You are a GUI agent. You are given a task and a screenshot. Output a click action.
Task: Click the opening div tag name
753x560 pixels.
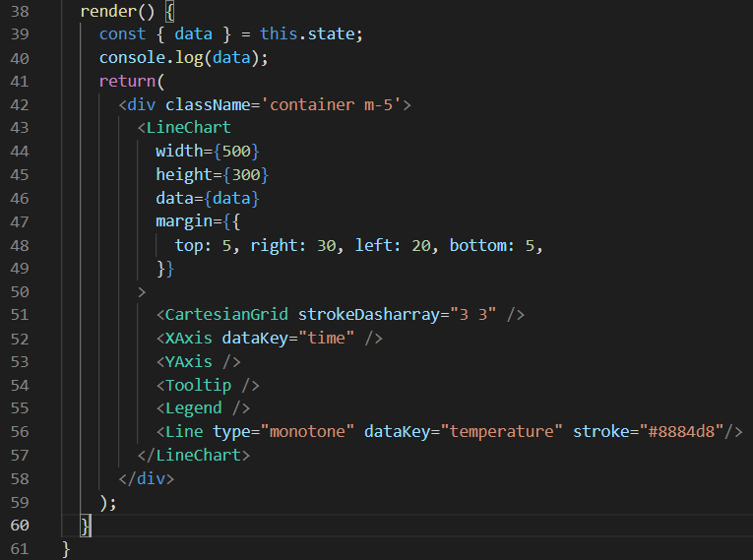[x=142, y=104]
